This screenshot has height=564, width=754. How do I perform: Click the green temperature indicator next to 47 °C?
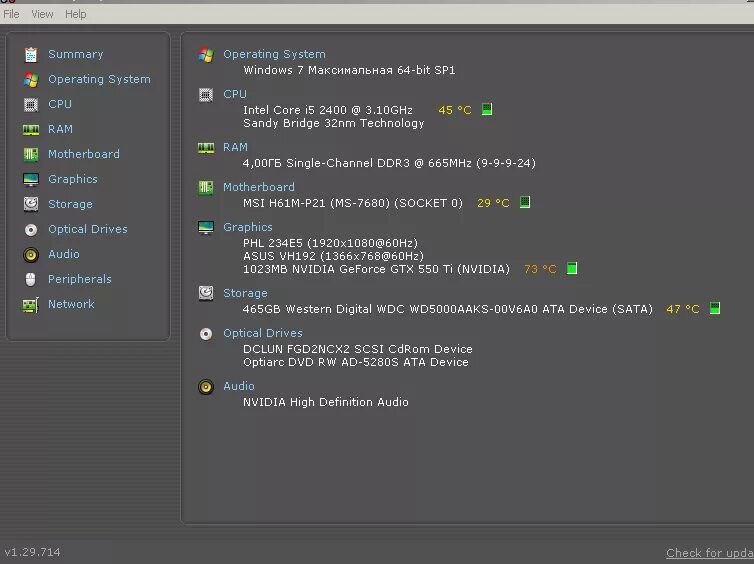(x=715, y=308)
